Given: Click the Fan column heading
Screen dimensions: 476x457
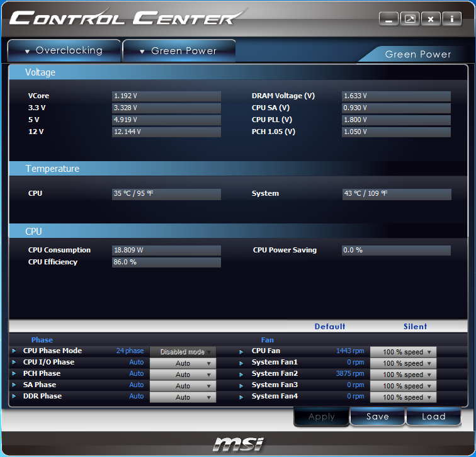Looking at the screenshot, I should click(267, 340).
